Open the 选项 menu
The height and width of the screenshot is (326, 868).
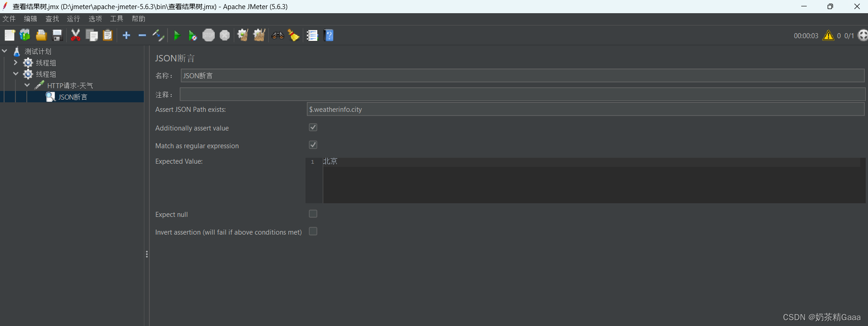[95, 19]
